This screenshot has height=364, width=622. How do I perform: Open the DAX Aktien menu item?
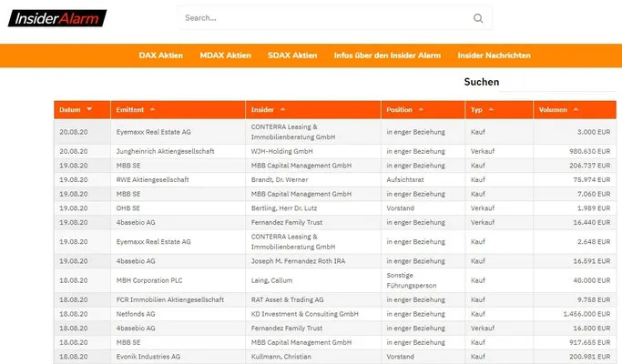[160, 56]
